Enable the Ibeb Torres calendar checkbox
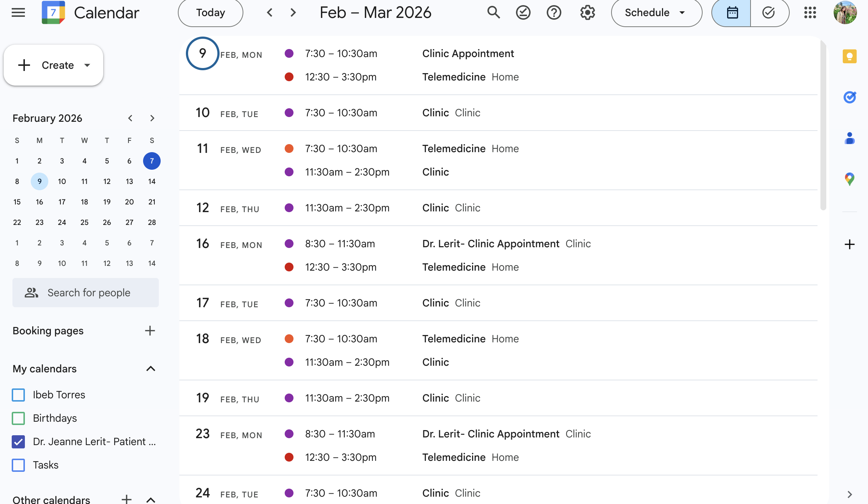Image resolution: width=868 pixels, height=504 pixels. tap(18, 395)
